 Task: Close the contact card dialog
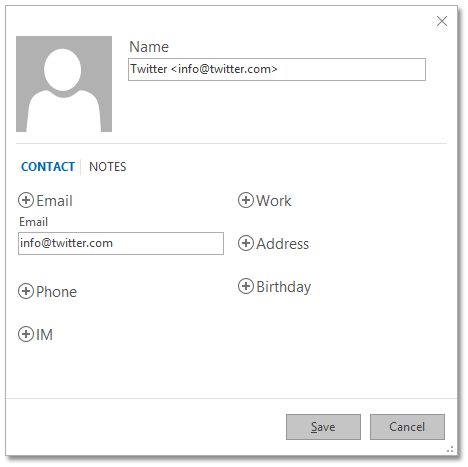(x=442, y=21)
